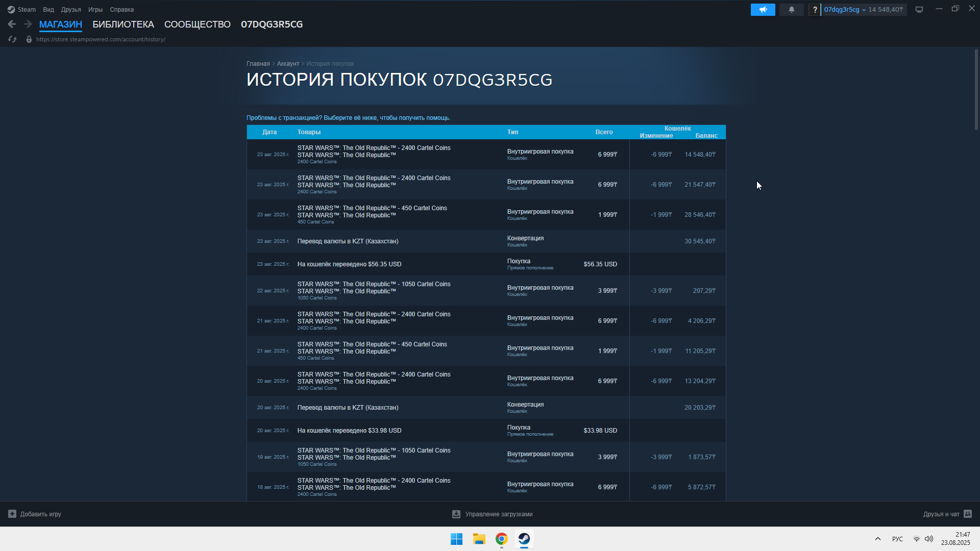
Task: Click the Тип column header
Action: [512, 132]
